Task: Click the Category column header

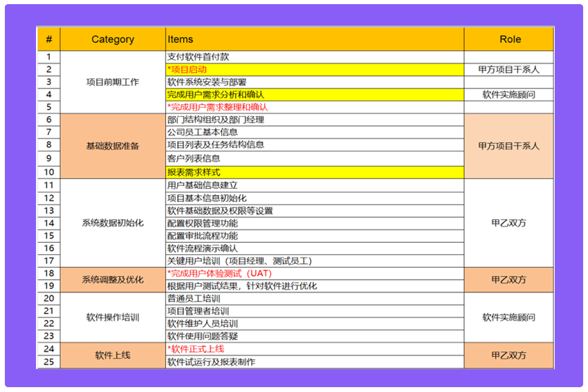Action: click(113, 39)
